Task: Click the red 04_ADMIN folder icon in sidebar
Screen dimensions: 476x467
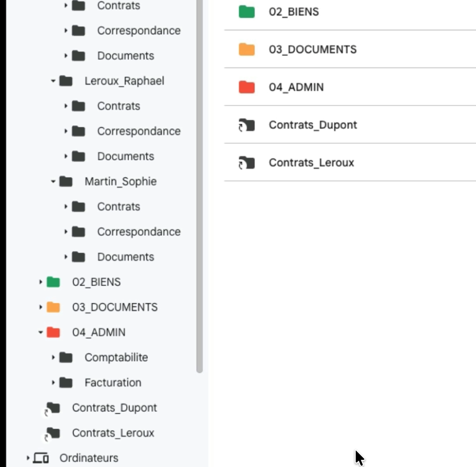Action: click(x=53, y=332)
